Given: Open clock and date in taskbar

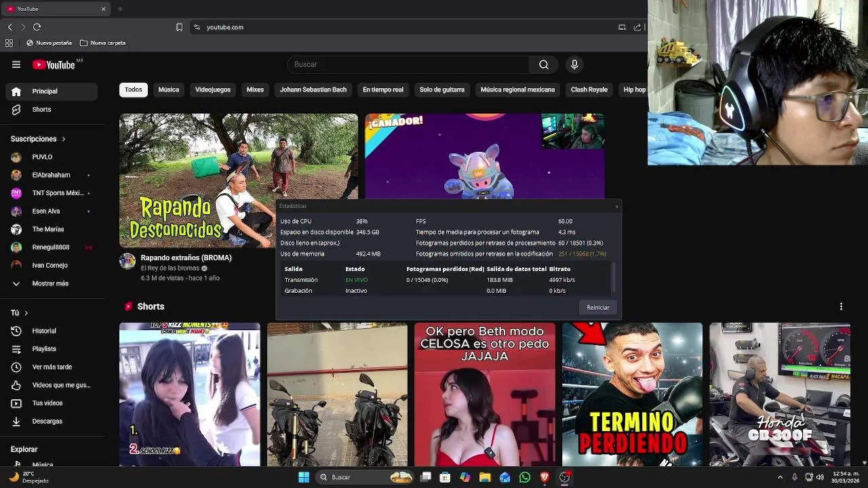Looking at the screenshot, I should pos(846,477).
